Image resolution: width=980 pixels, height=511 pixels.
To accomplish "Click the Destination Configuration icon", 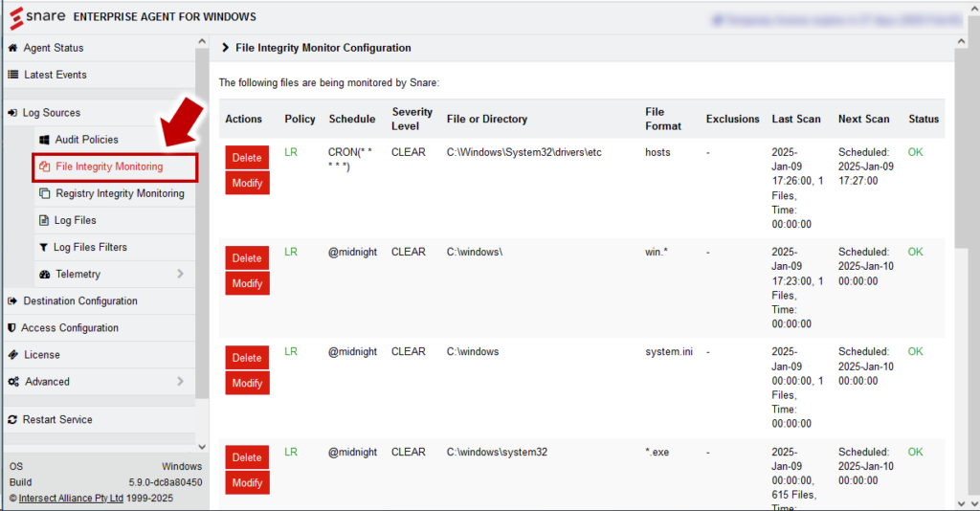I will pos(12,301).
